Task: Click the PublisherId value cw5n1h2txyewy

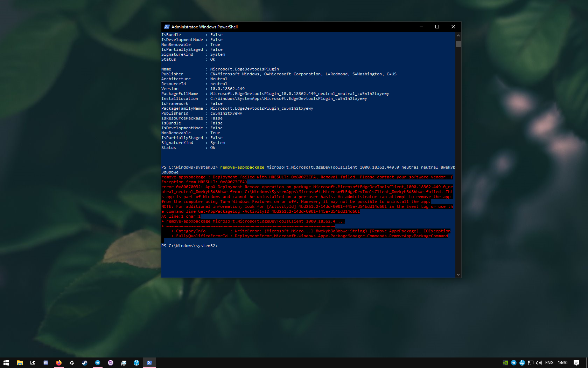Action: (226, 114)
